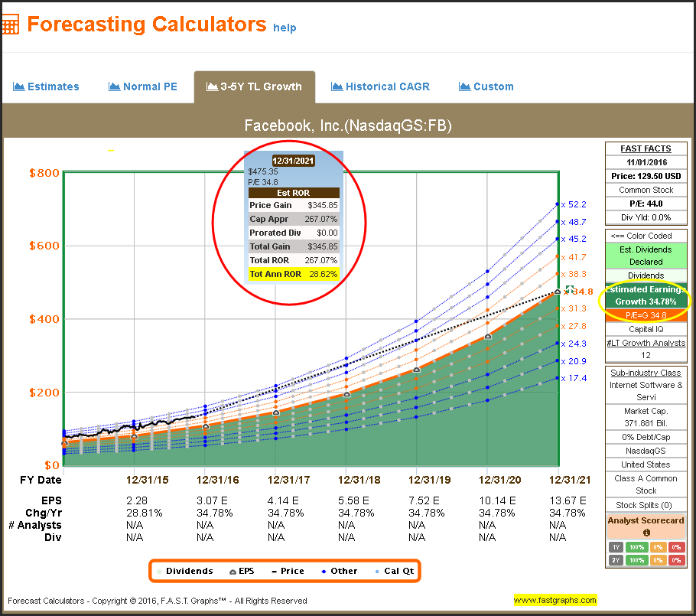Visit the www.fastgraphs.com link
Viewport: 696px width, 616px height.
click(x=555, y=600)
